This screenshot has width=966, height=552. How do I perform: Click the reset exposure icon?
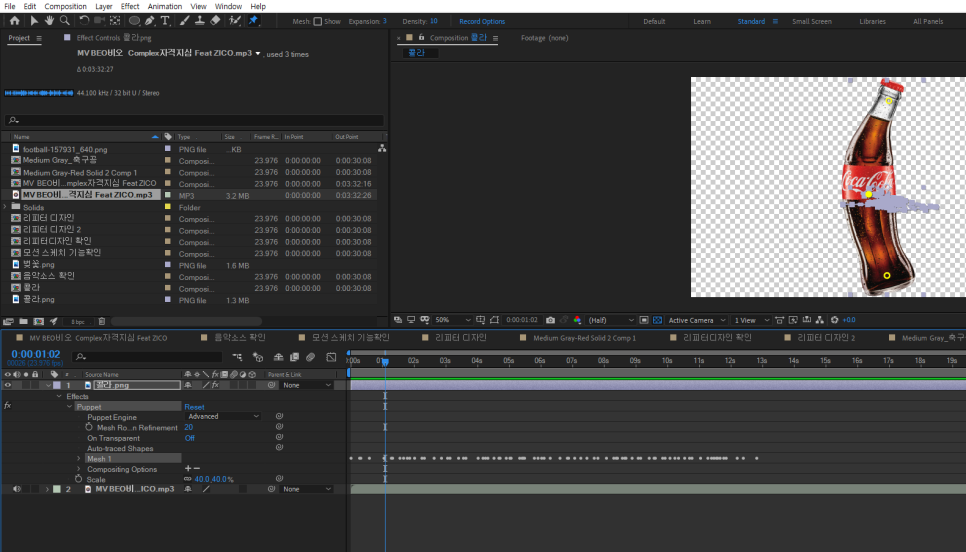(835, 320)
